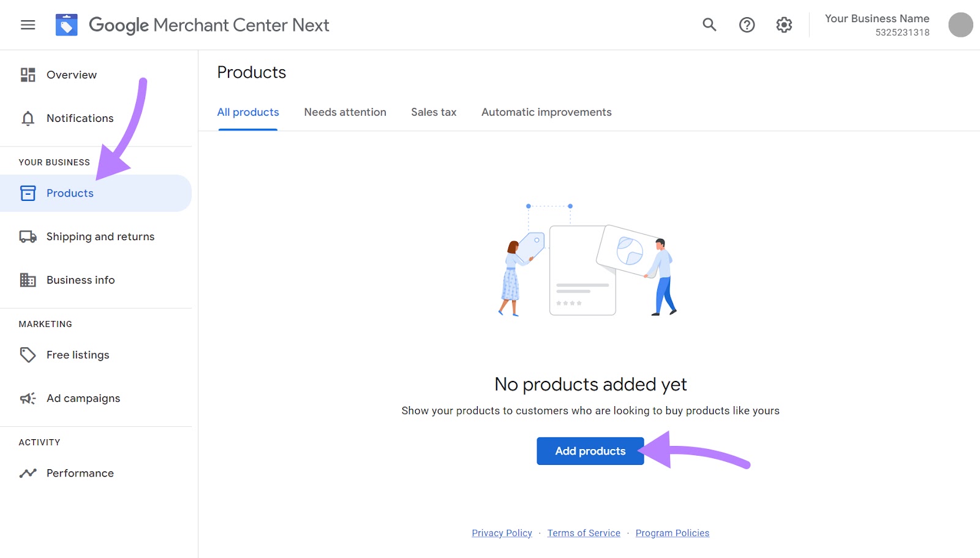Click the help question mark icon
The width and height of the screenshot is (980, 558).
[747, 25]
